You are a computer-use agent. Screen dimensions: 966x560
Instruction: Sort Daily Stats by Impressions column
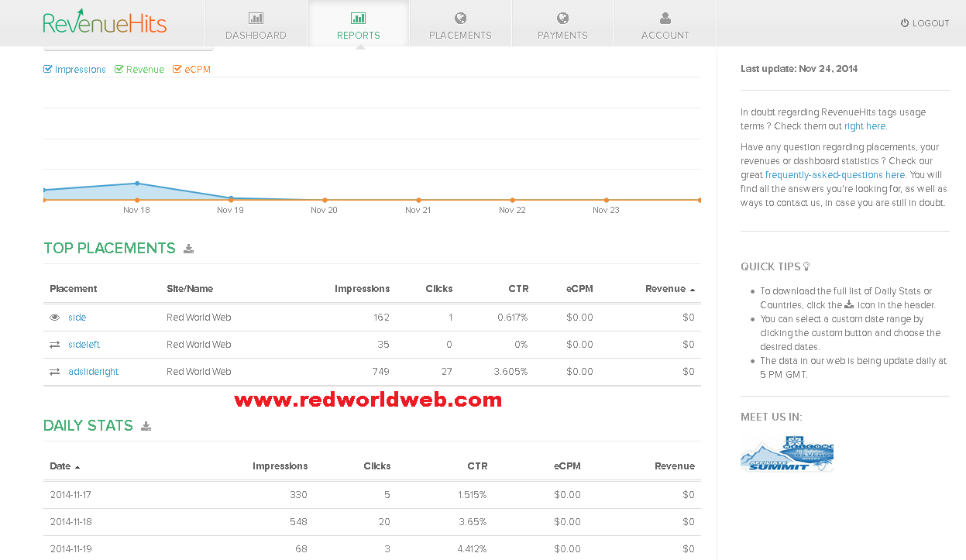(x=280, y=466)
